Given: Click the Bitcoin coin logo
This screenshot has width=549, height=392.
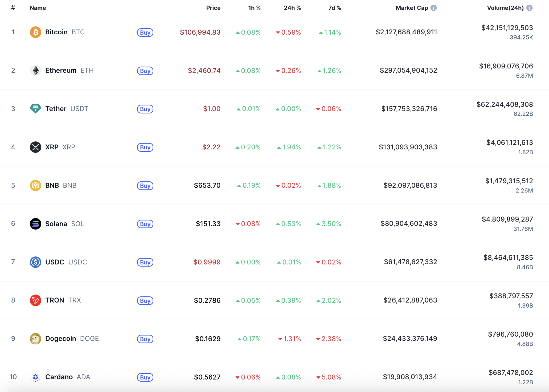Looking at the screenshot, I should (x=35, y=32).
